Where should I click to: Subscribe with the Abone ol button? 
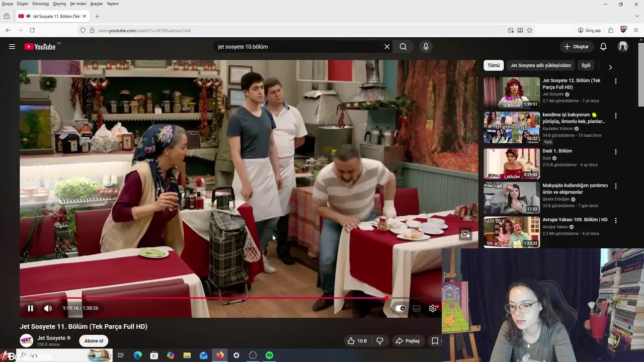[x=94, y=341]
